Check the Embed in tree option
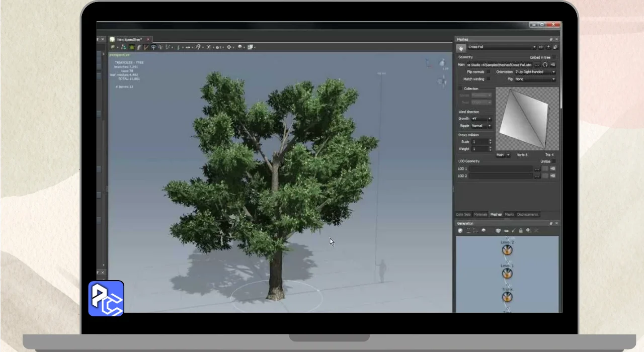The height and width of the screenshot is (352, 644). point(554,57)
